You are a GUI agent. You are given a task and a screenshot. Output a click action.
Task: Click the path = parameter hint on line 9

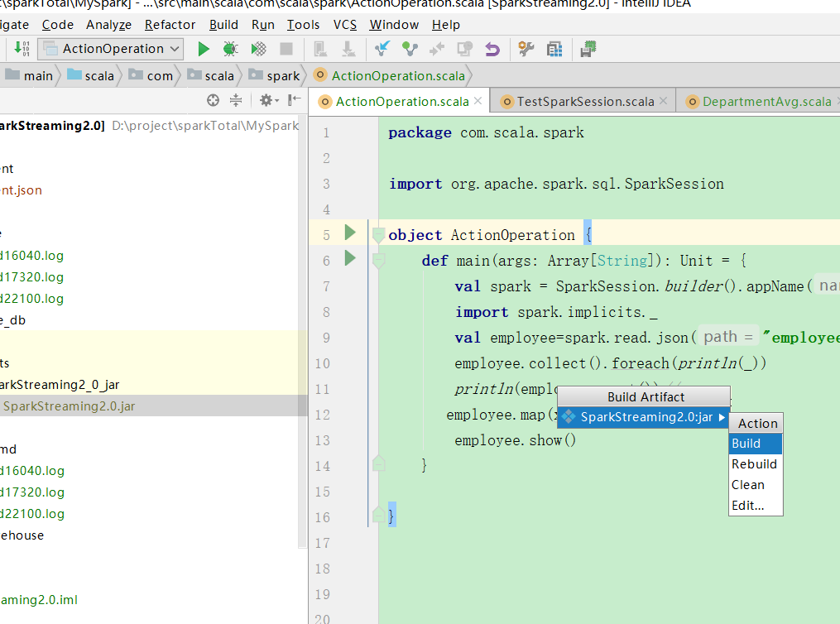(x=728, y=337)
